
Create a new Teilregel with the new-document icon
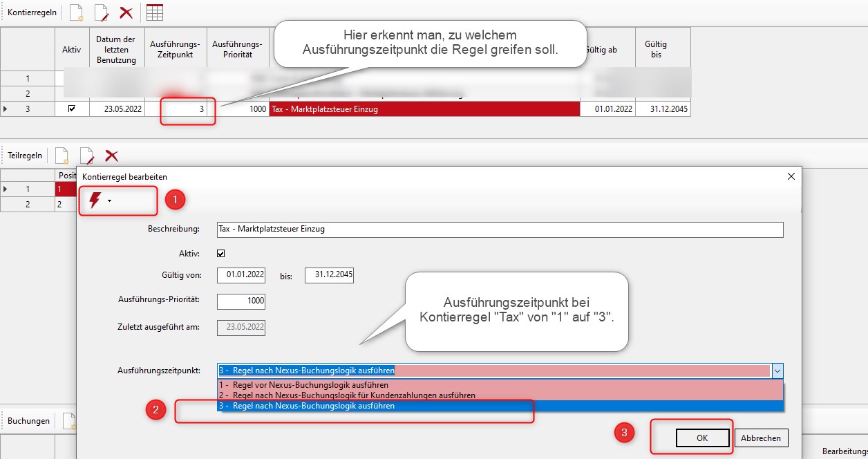62,155
